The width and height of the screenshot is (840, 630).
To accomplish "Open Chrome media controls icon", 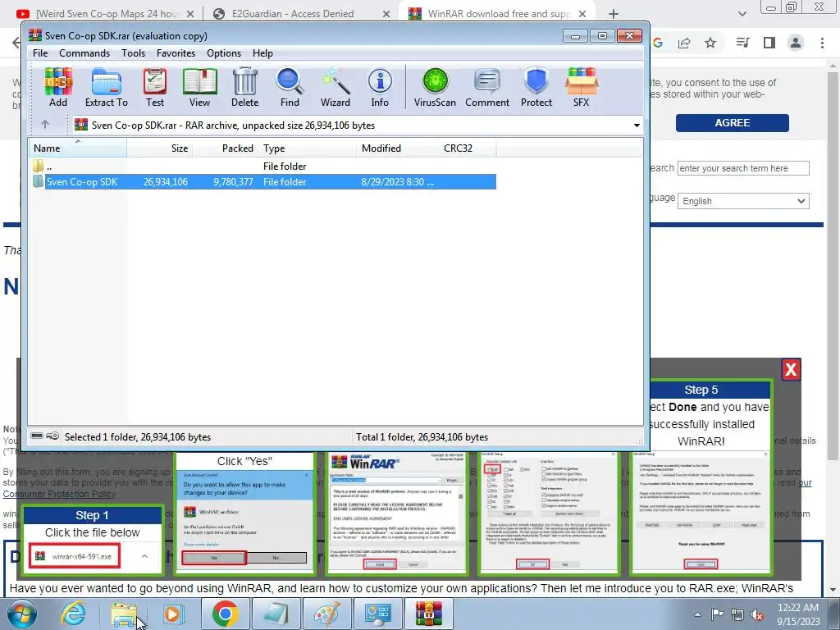I will (x=742, y=43).
